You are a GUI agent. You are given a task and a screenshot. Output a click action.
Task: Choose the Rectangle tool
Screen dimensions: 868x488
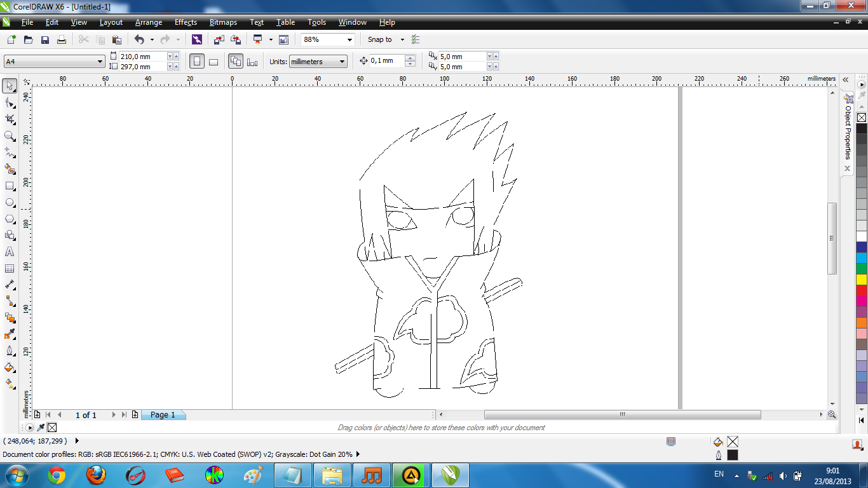tap(10, 186)
